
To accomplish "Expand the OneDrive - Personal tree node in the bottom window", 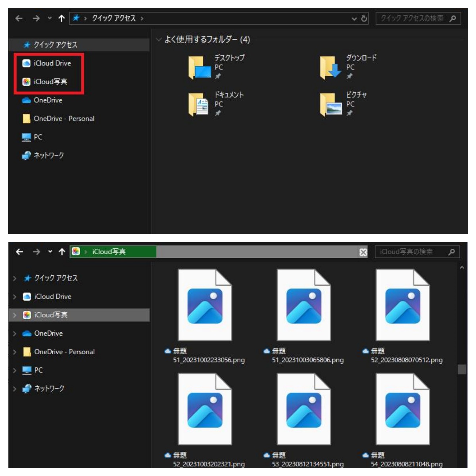I will tap(15, 352).
